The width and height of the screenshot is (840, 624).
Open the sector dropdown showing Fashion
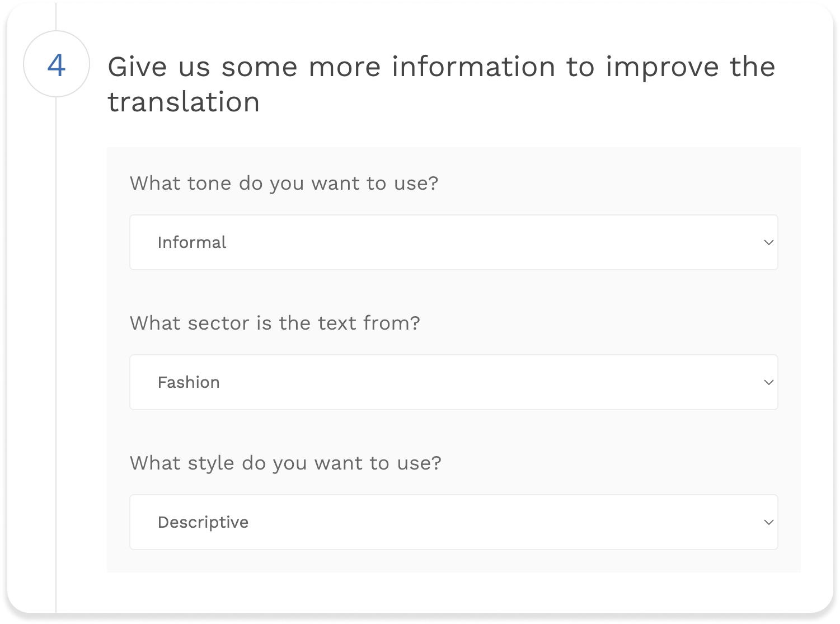[x=453, y=382]
